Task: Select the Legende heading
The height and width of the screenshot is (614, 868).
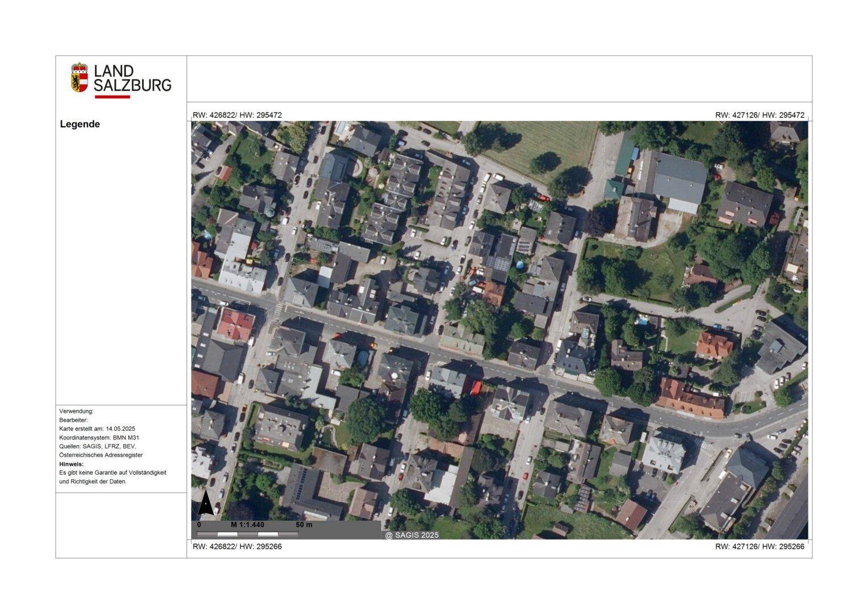Action: (80, 124)
